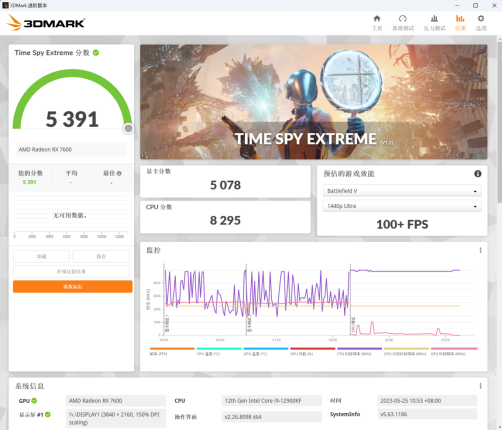
Task: Click the 3DMark logo
Action: coord(46,23)
